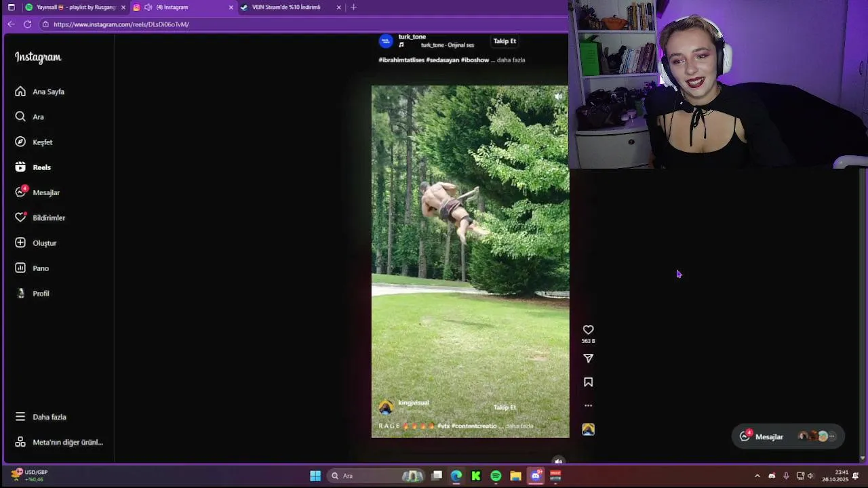
Task: Open Edge browser from the taskbar
Action: tap(456, 476)
